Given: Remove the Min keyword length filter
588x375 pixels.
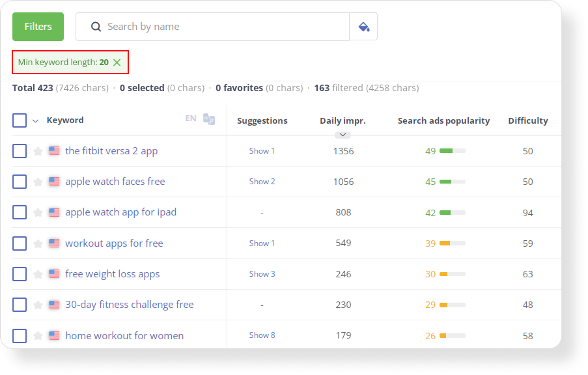Looking at the screenshot, I should (x=117, y=62).
